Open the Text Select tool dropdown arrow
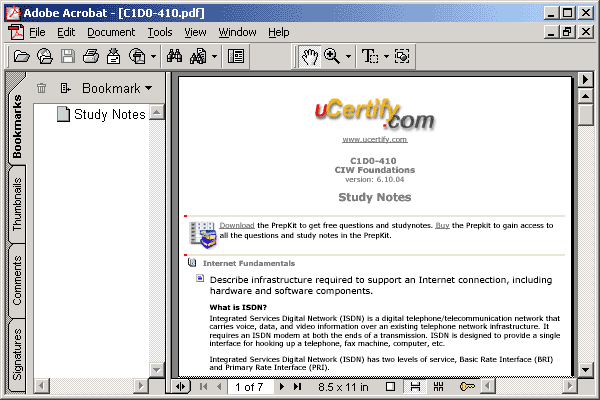The image size is (600, 400). (386, 57)
